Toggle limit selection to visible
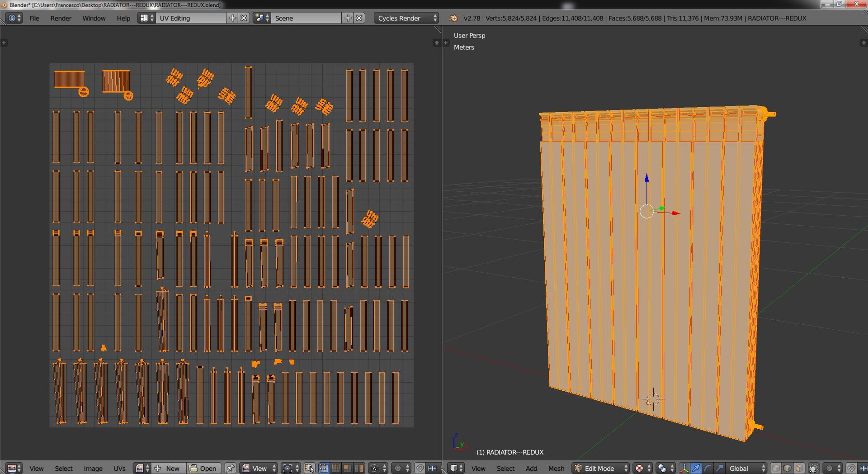This screenshot has height=474, width=868. pos(814,468)
